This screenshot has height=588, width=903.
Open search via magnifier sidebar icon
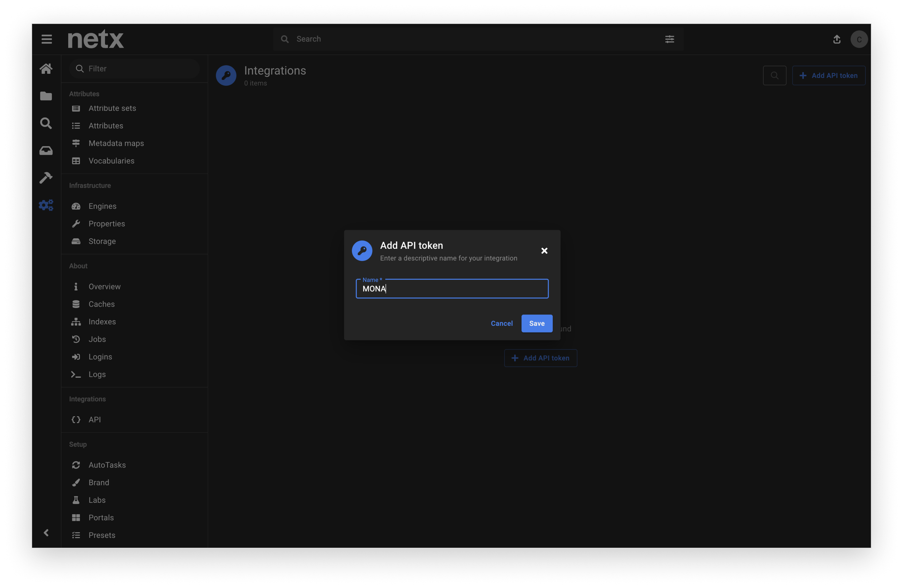(46, 123)
